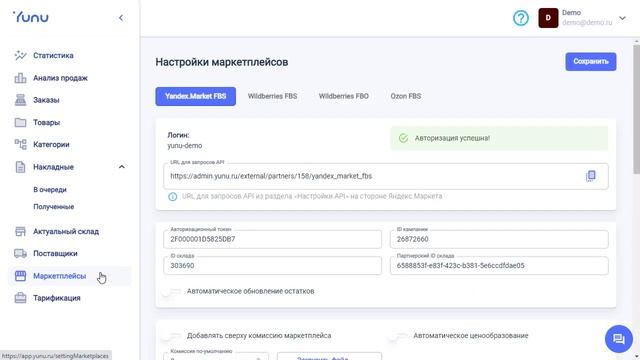Click the ID склада field

tap(272, 266)
